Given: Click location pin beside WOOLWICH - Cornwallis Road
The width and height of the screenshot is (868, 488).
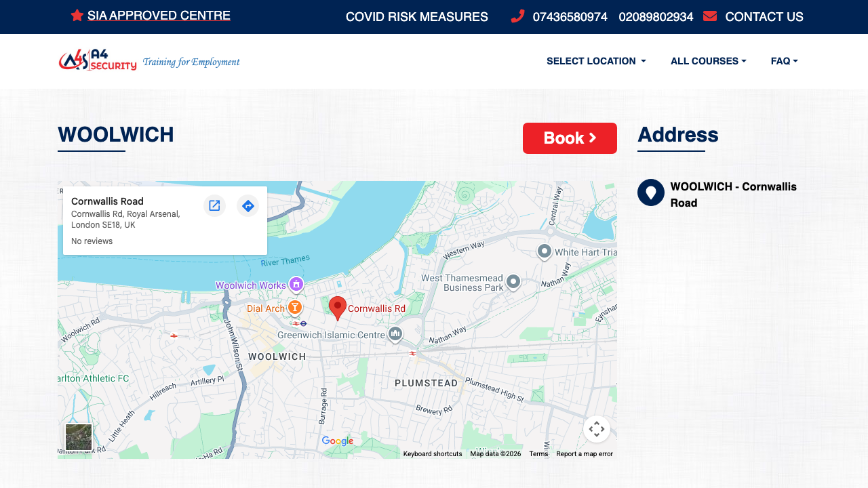Looking at the screenshot, I should click(650, 192).
